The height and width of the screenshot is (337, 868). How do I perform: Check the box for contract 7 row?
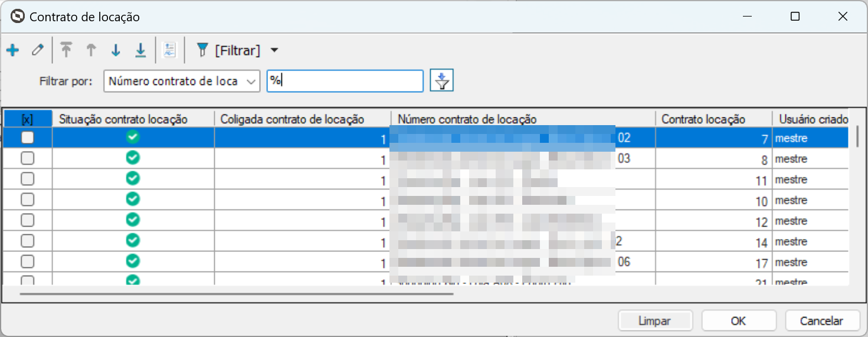point(28,138)
